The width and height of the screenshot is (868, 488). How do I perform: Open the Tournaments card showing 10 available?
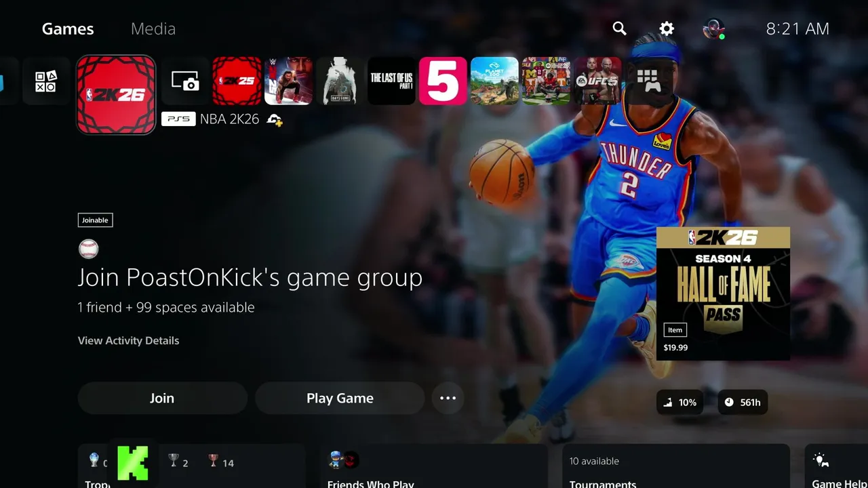pos(676,466)
